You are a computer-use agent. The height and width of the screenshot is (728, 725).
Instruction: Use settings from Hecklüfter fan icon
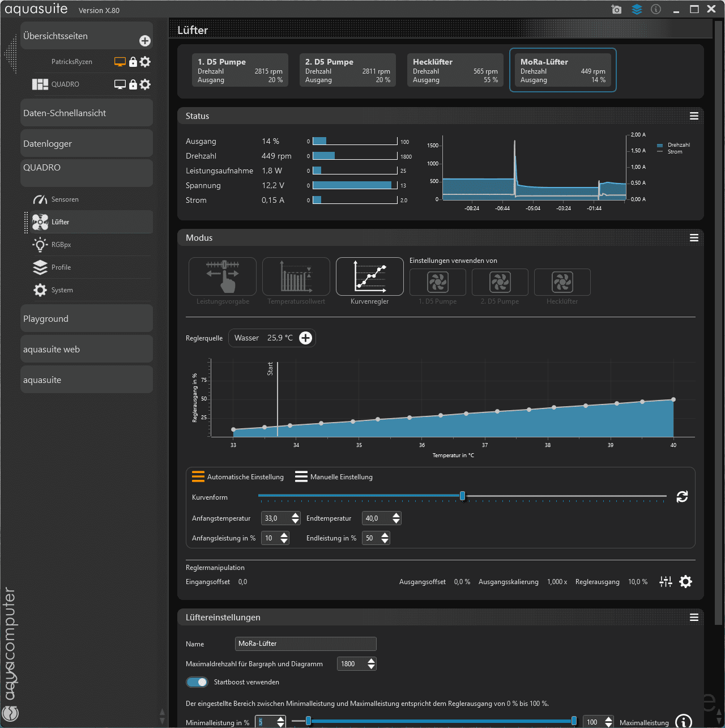[562, 282]
